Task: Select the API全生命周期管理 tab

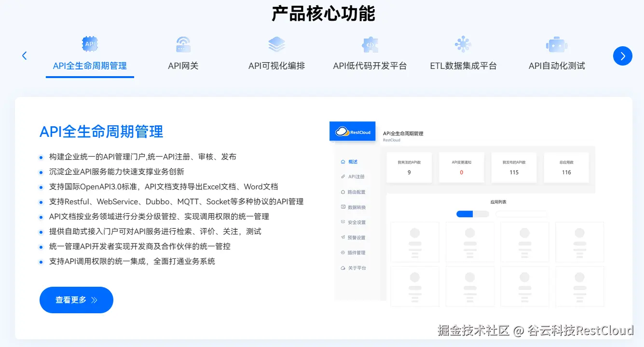Action: [90, 66]
